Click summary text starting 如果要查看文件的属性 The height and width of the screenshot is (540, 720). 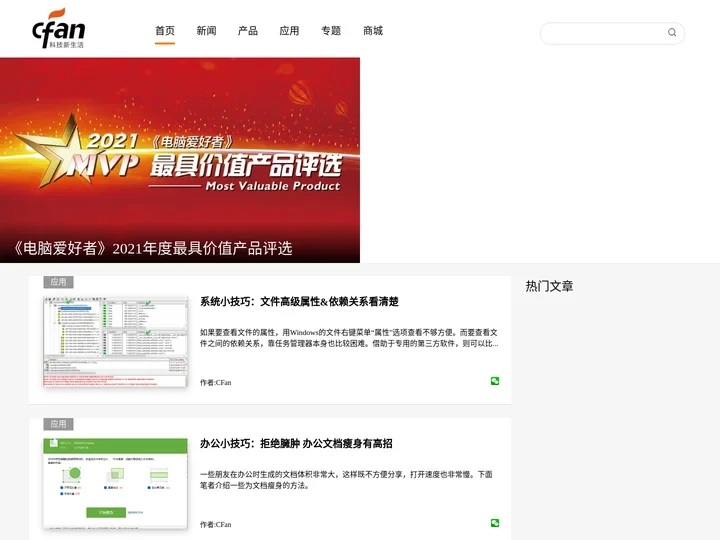tap(349, 338)
